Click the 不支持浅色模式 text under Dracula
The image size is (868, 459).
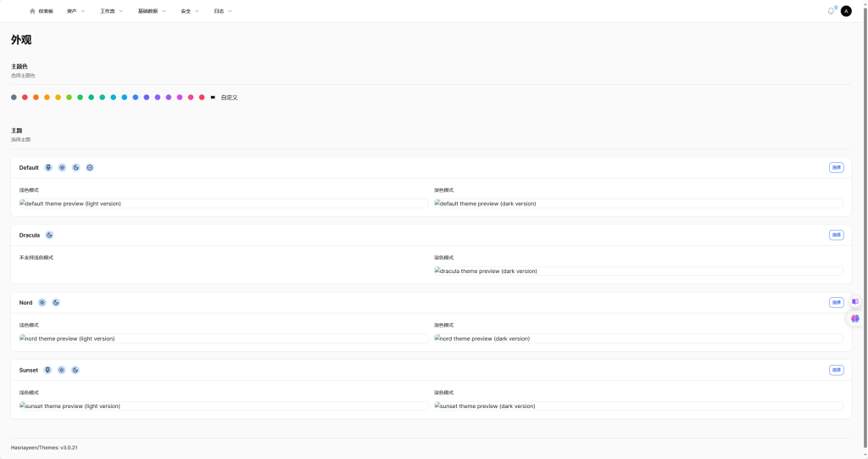(36, 258)
